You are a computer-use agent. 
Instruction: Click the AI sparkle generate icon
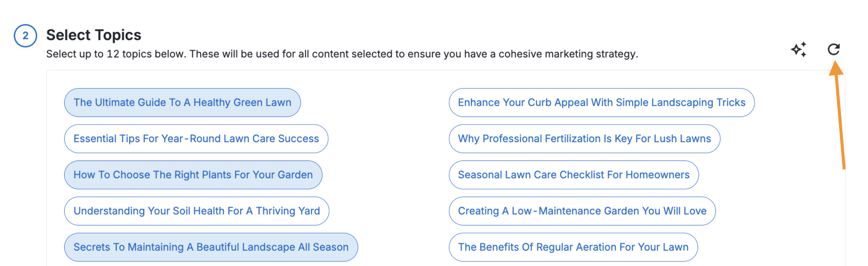click(799, 49)
